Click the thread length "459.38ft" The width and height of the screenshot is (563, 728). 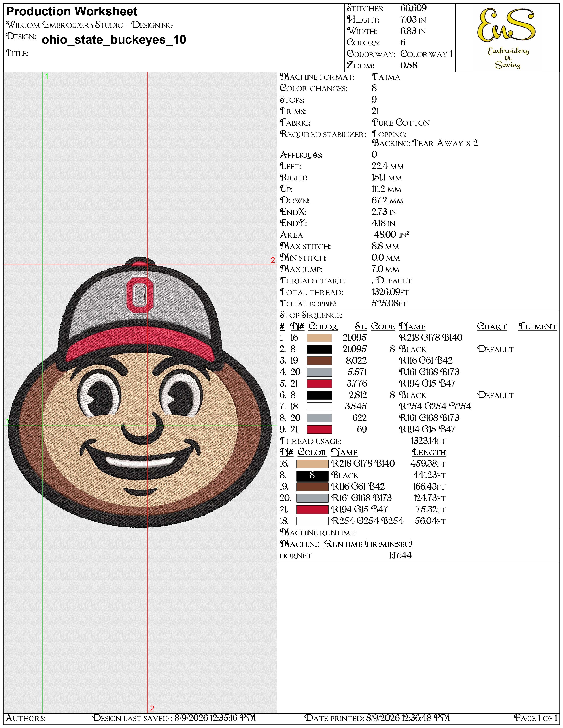pyautogui.click(x=428, y=464)
